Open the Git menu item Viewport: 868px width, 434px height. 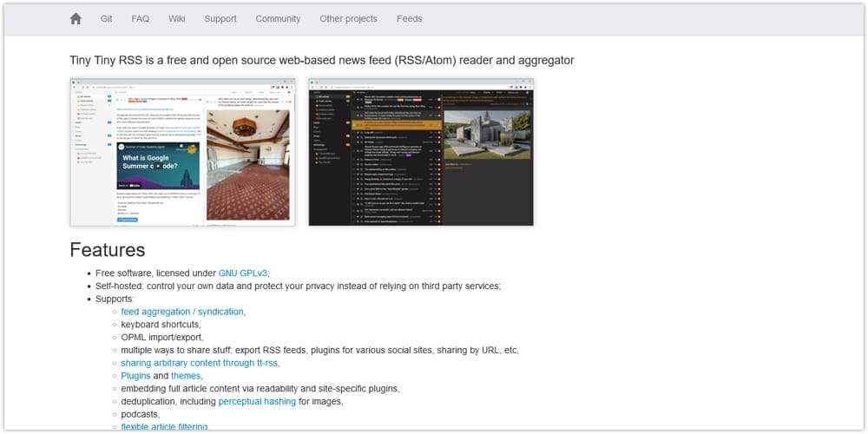click(x=106, y=19)
